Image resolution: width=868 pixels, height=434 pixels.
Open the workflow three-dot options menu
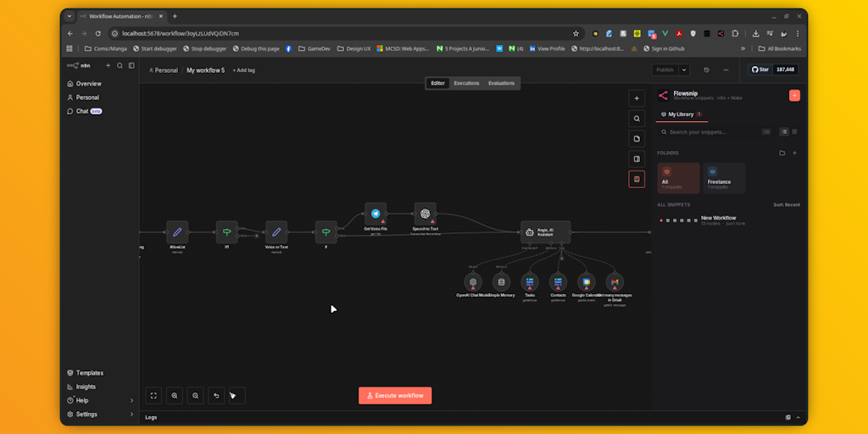[726, 70]
